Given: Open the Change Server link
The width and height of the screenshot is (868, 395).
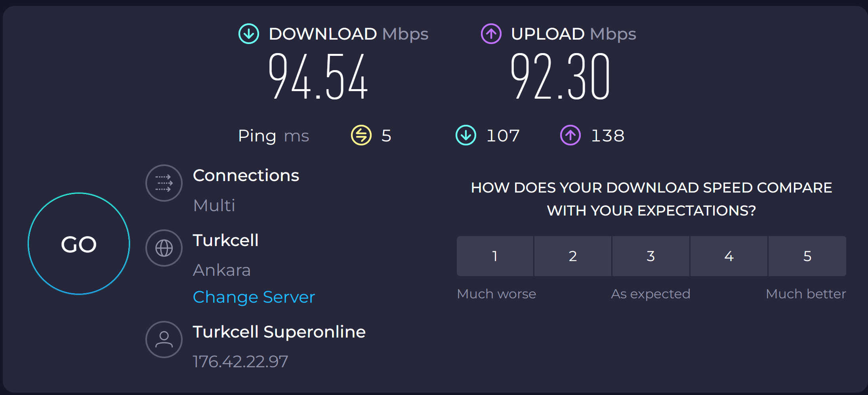Looking at the screenshot, I should [x=254, y=297].
